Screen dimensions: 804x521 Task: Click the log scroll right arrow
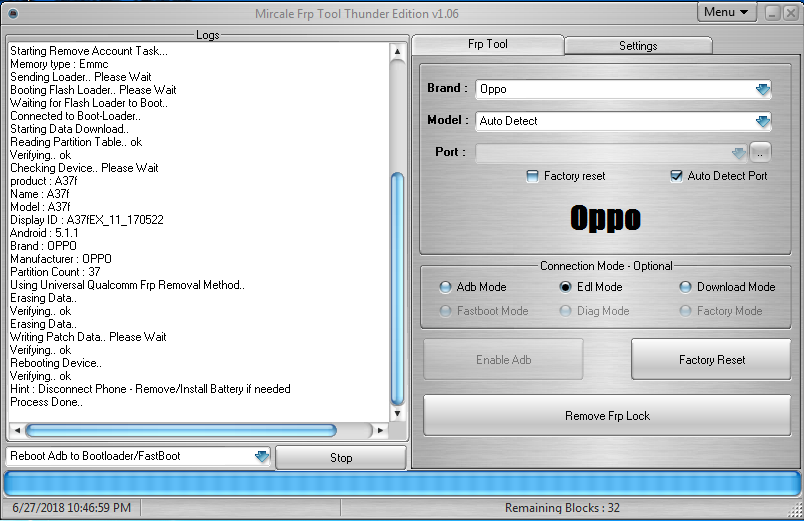click(x=380, y=430)
